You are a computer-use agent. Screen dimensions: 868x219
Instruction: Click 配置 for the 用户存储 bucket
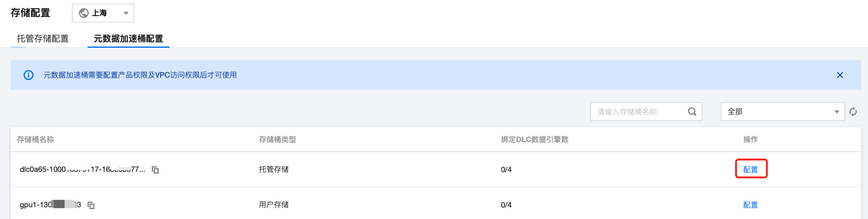(750, 205)
